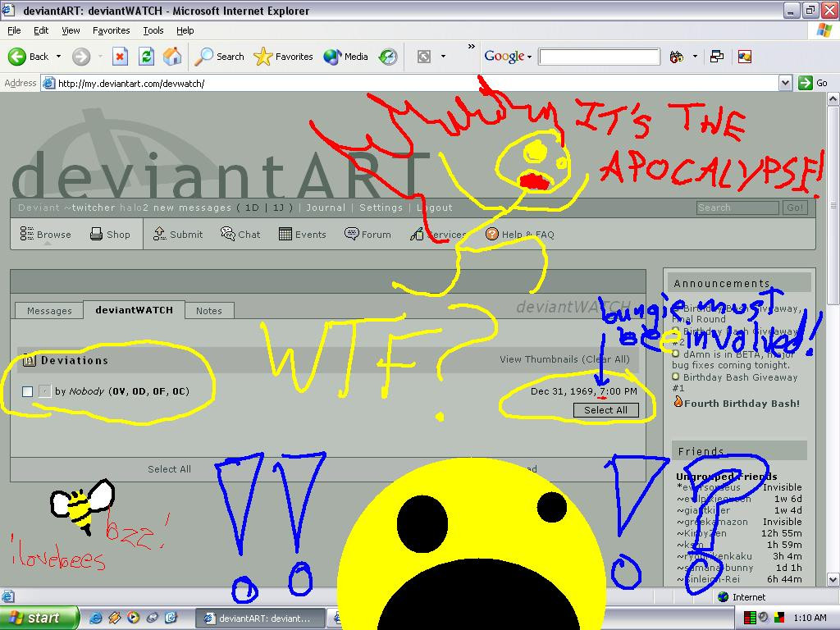Image resolution: width=840 pixels, height=630 pixels.
Task: Click the Google toolbar binoculars icon
Action: pyautogui.click(x=677, y=57)
